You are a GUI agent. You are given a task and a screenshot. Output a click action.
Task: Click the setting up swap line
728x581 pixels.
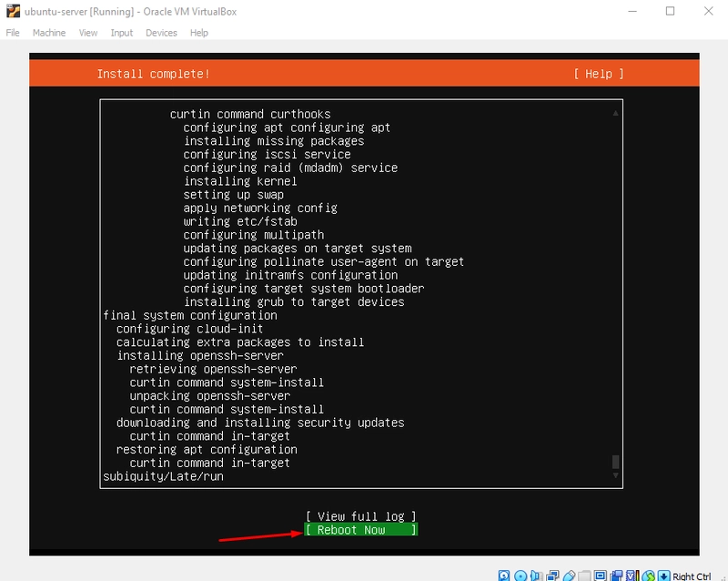pyautogui.click(x=233, y=195)
